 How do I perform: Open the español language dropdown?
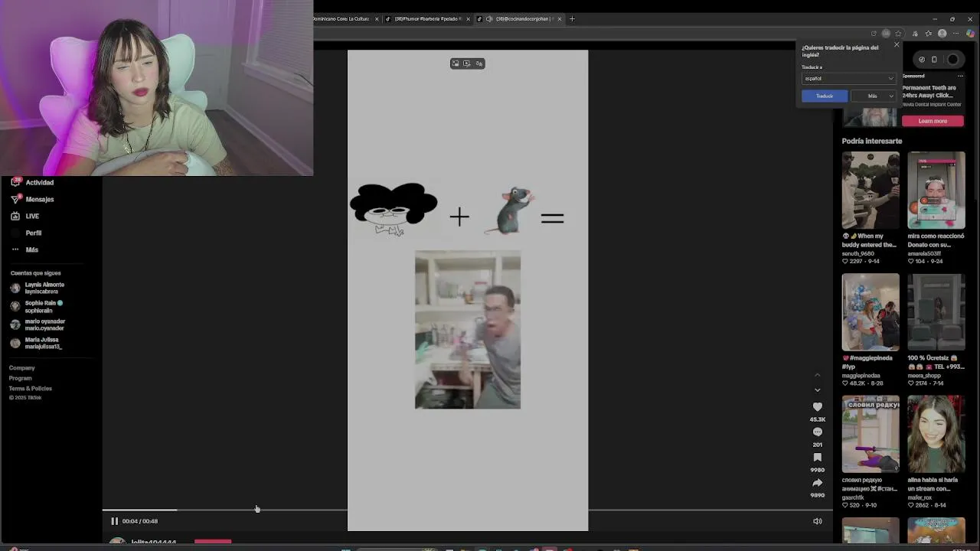[x=848, y=78]
